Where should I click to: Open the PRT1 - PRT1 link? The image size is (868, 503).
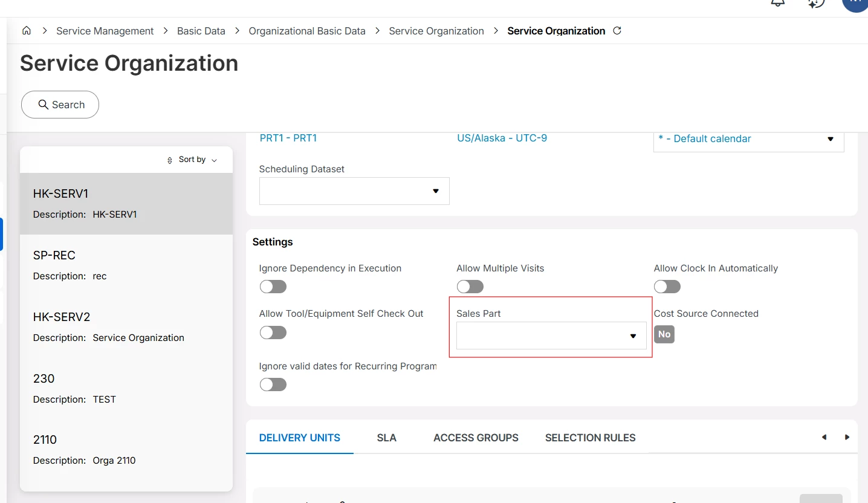(x=288, y=138)
